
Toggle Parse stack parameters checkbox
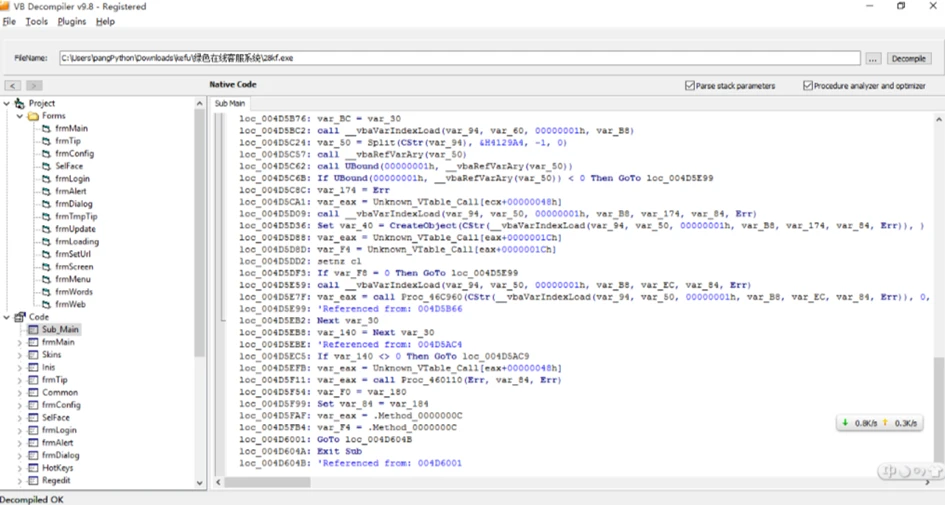690,86
